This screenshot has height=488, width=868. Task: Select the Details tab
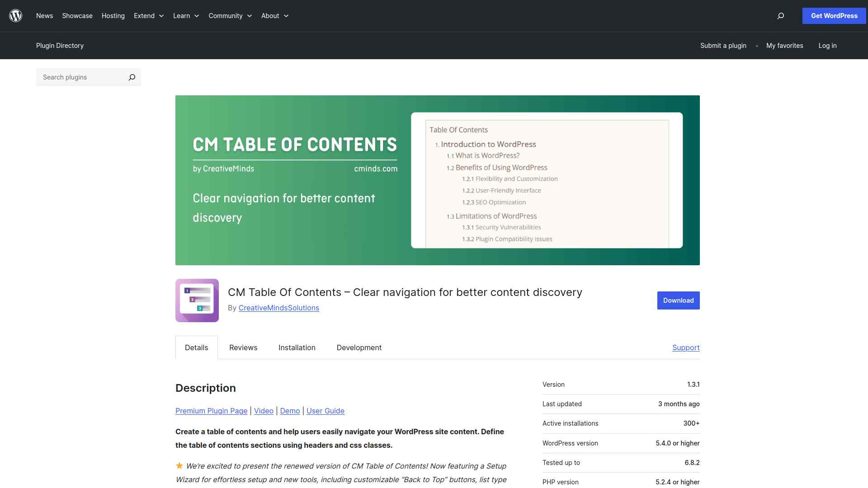click(x=197, y=347)
